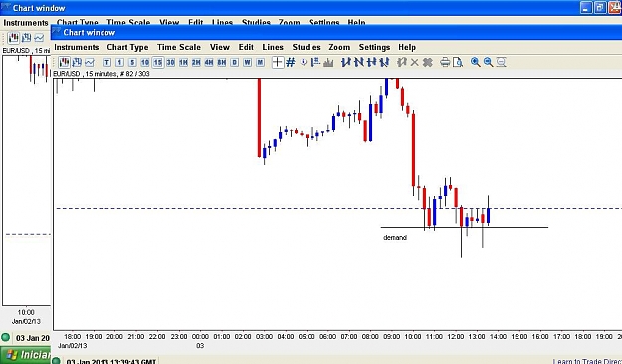Show the volume histogram icon
This screenshot has width=622, height=364.
coord(328,62)
